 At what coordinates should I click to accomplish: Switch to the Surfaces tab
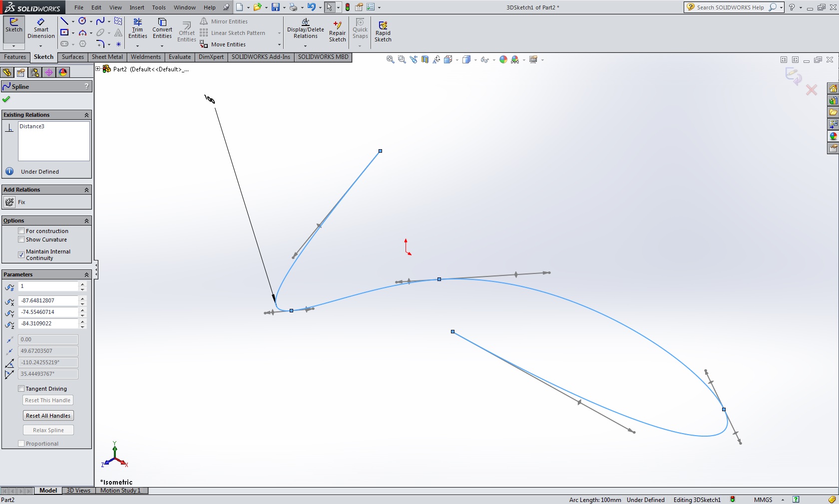73,57
